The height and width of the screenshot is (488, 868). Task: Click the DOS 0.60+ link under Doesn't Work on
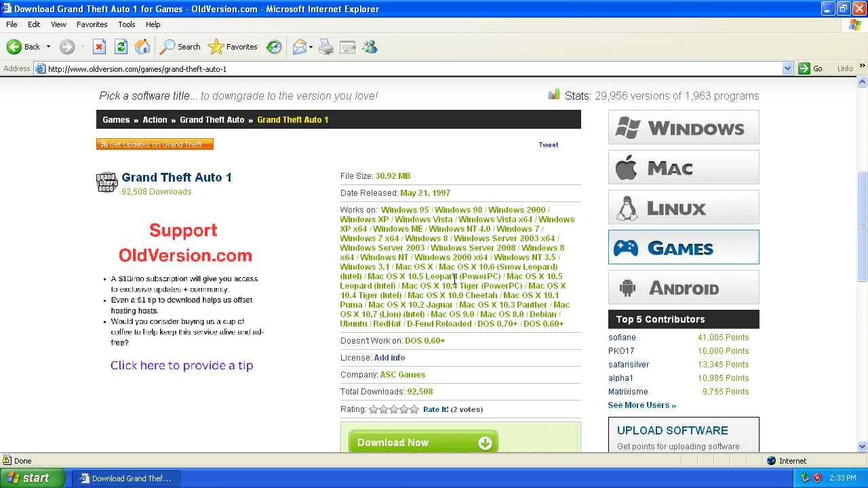coord(425,341)
